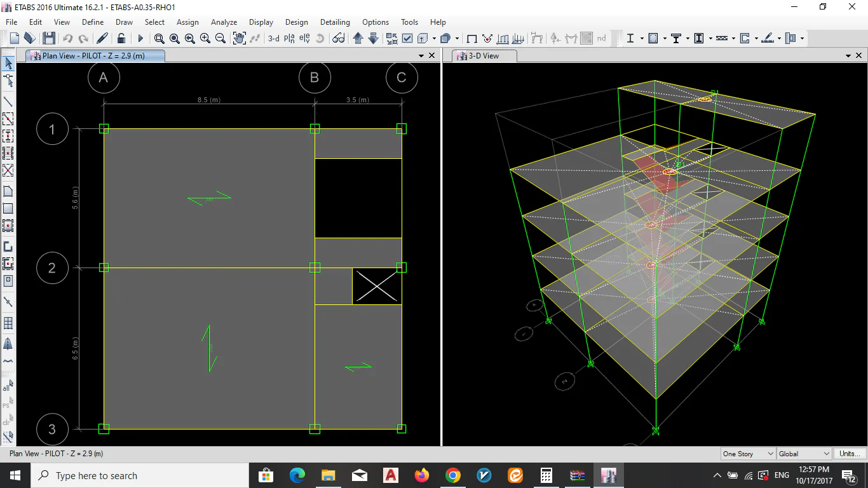Open the Global coordinate system dropdown
Screen dimensions: 868x488
point(804,454)
